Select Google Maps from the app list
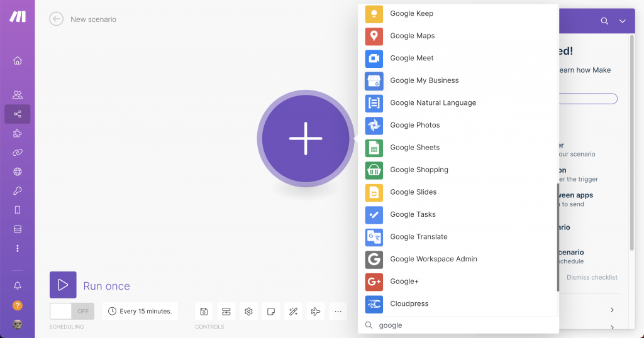The height and width of the screenshot is (338, 644). click(x=458, y=36)
